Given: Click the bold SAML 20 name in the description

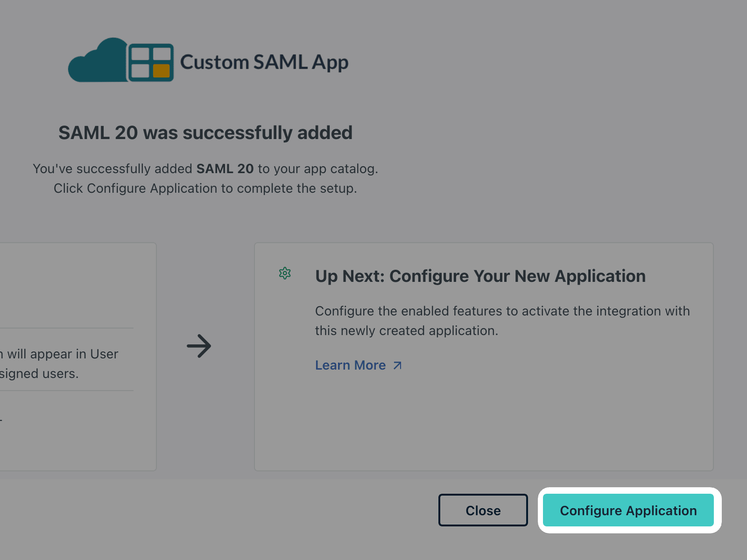Looking at the screenshot, I should 225,169.
